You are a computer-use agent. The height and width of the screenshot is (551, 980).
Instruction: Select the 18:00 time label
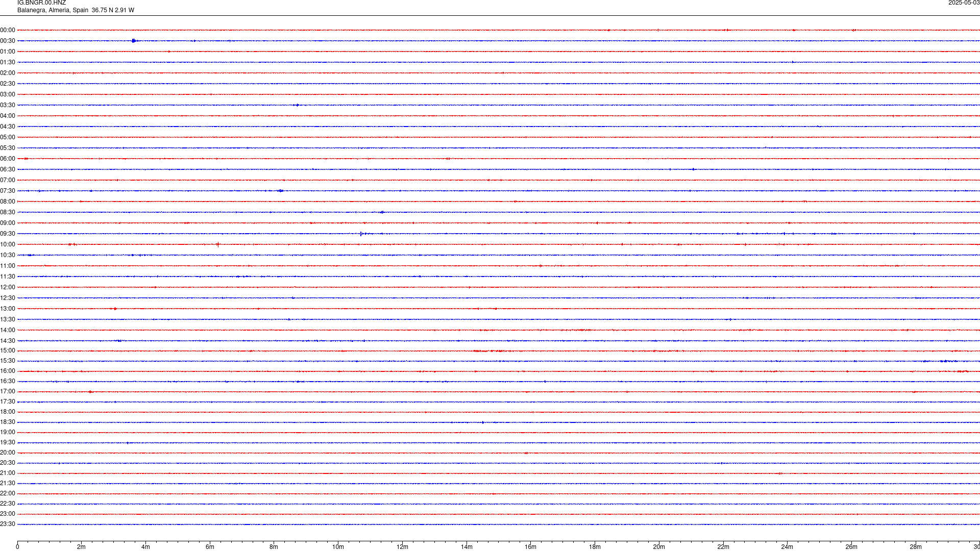click(x=8, y=412)
